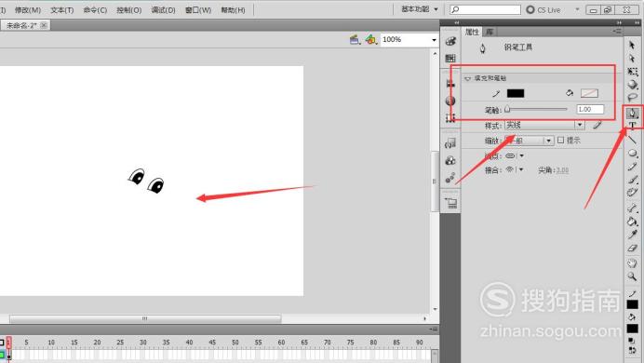Select the Eyedropper tool
This screenshot has width=644, height=363.
tap(633, 235)
